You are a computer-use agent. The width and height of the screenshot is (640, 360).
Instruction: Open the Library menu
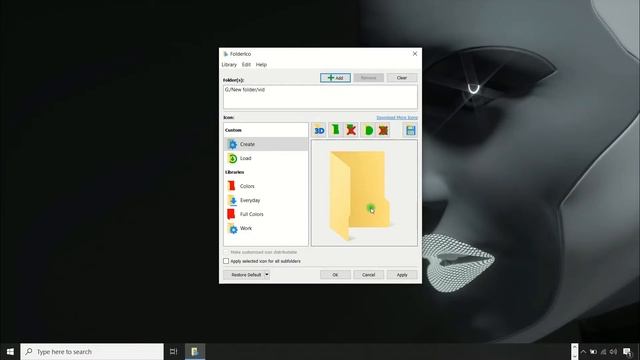(x=229, y=65)
